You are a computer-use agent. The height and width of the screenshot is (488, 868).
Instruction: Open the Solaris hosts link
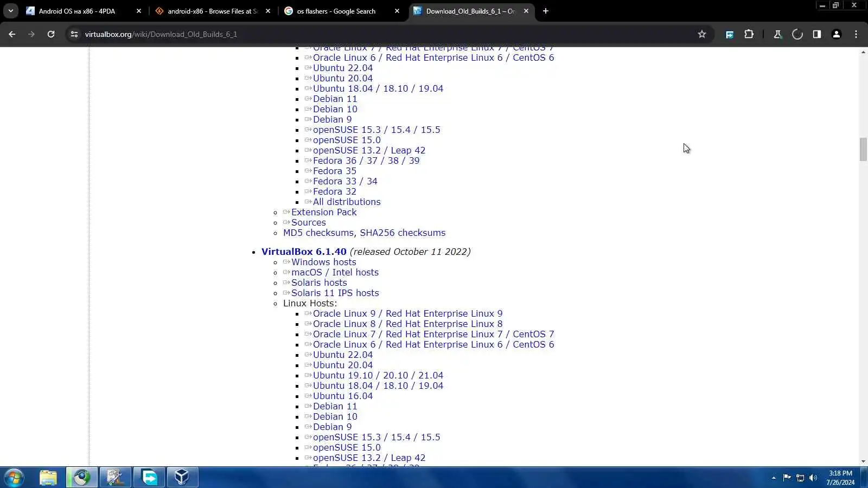319,282
